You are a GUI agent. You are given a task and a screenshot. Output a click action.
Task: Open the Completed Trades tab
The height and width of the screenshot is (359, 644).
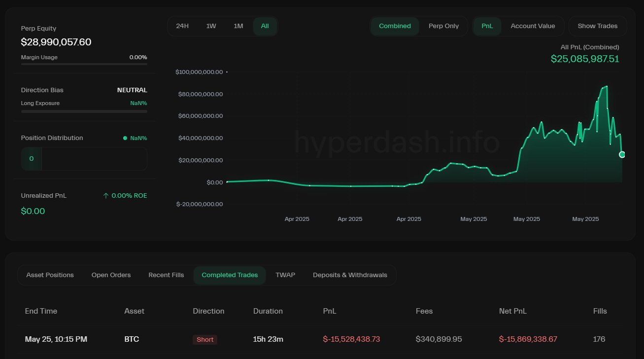click(230, 275)
